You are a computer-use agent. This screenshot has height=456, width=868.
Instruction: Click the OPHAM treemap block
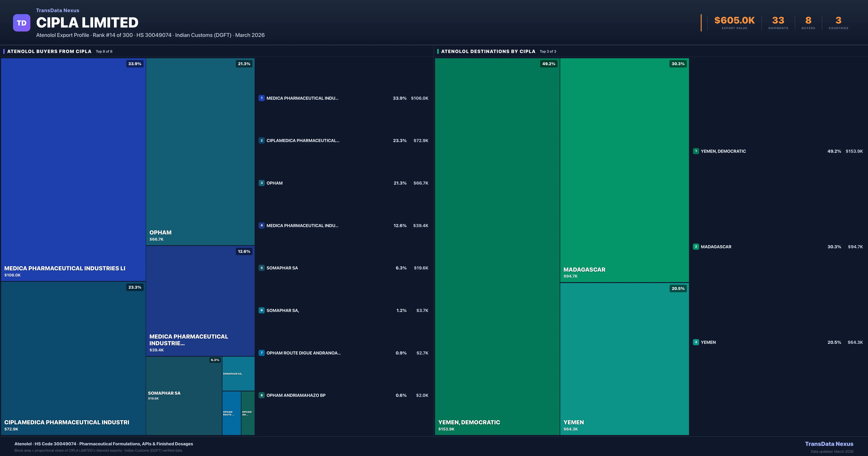pyautogui.click(x=200, y=152)
